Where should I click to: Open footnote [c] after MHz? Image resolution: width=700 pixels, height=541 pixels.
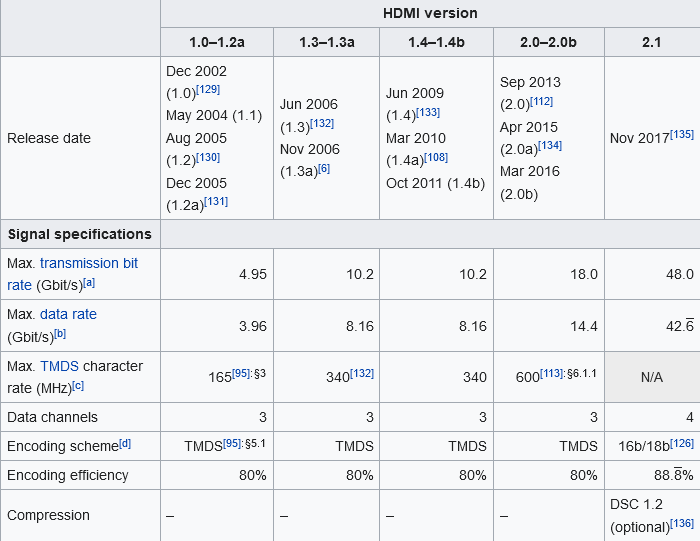coord(78,385)
